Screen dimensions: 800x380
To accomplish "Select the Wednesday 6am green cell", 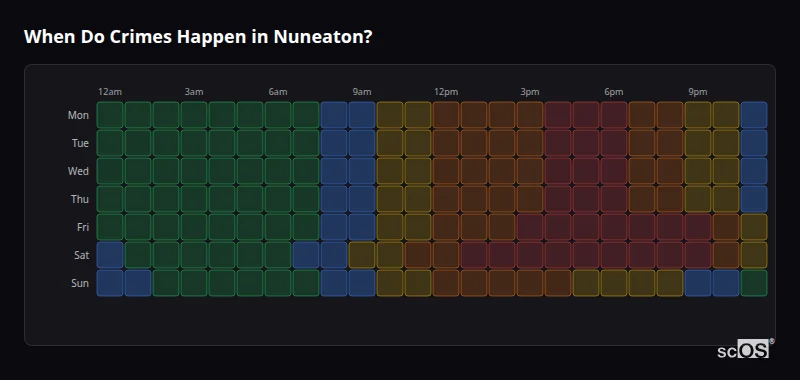I will coord(278,171).
